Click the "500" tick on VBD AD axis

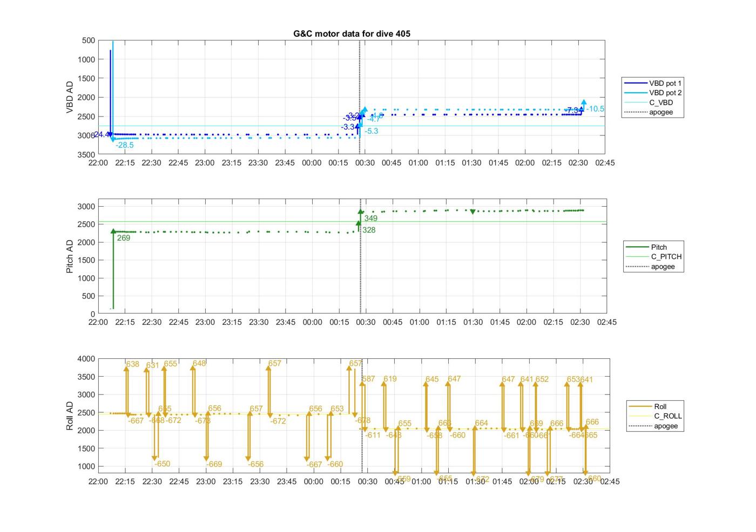click(89, 40)
